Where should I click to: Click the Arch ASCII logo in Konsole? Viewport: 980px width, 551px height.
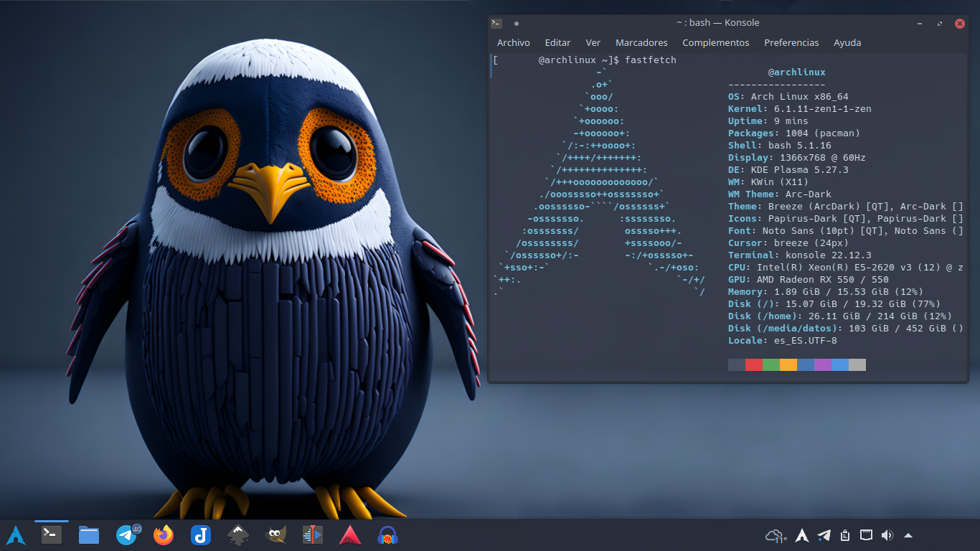coord(600,182)
